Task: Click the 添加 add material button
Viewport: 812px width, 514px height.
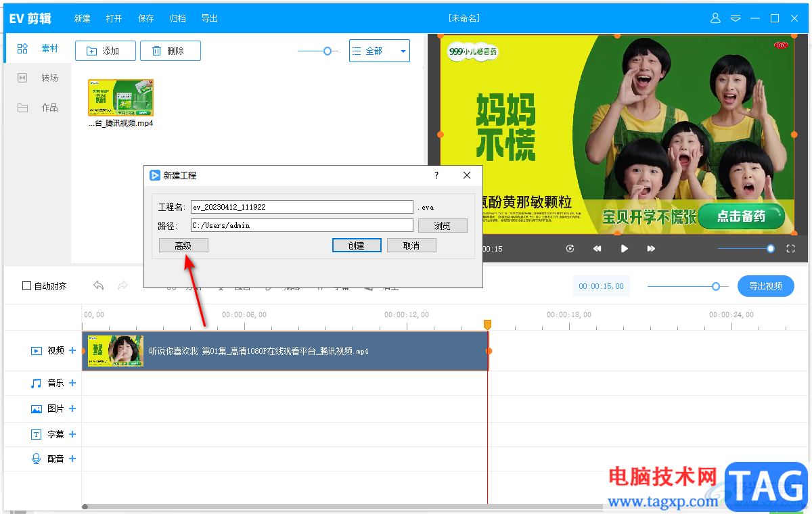Action: [x=106, y=51]
